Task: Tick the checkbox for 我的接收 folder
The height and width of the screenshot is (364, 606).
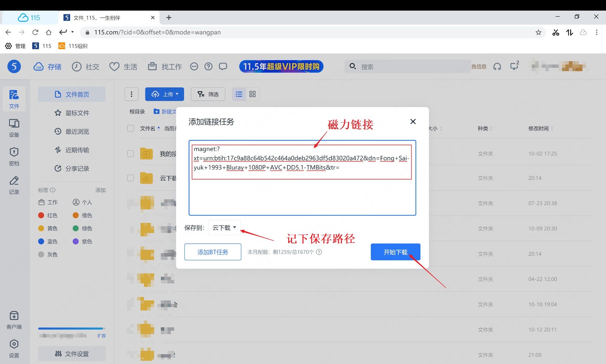Action: point(131,154)
